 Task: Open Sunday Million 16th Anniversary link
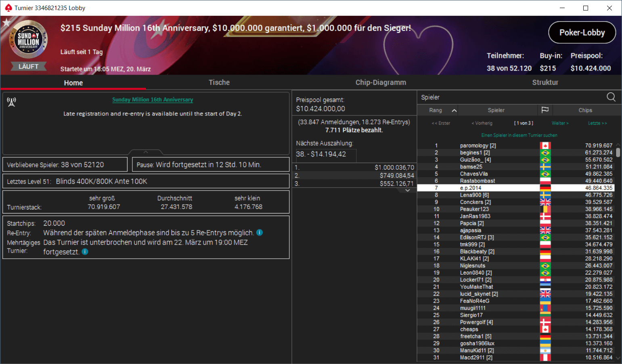point(153,100)
